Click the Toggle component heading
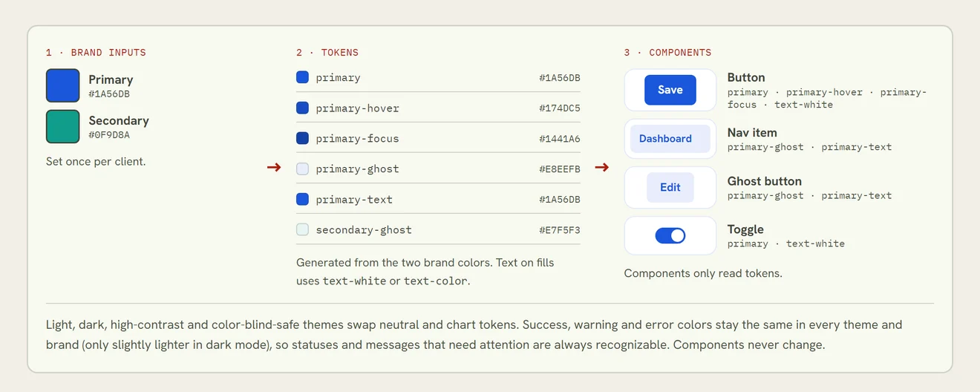 [x=745, y=229]
